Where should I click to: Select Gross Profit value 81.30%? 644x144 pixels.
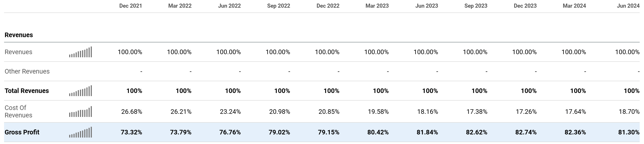629,132
